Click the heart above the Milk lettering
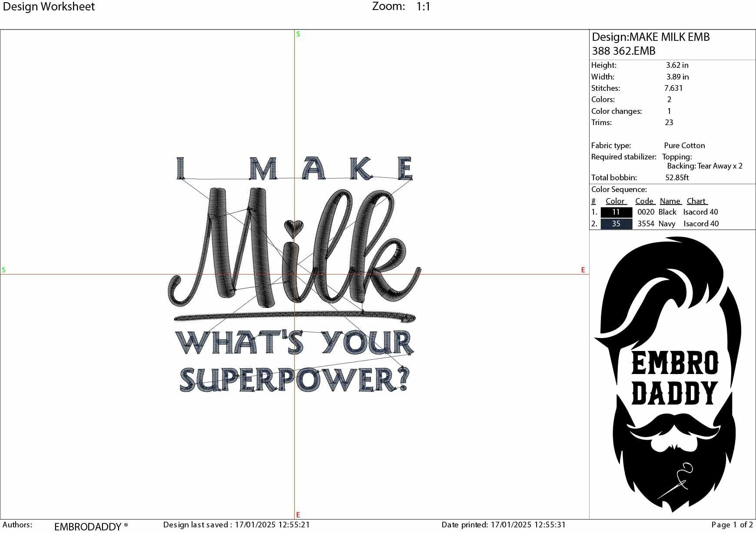 [294, 228]
